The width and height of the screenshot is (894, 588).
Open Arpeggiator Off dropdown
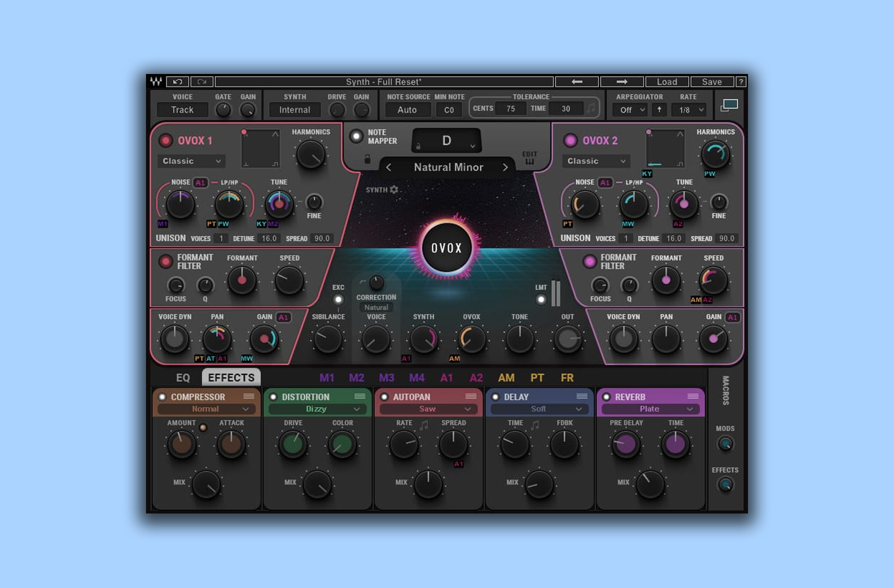click(630, 110)
